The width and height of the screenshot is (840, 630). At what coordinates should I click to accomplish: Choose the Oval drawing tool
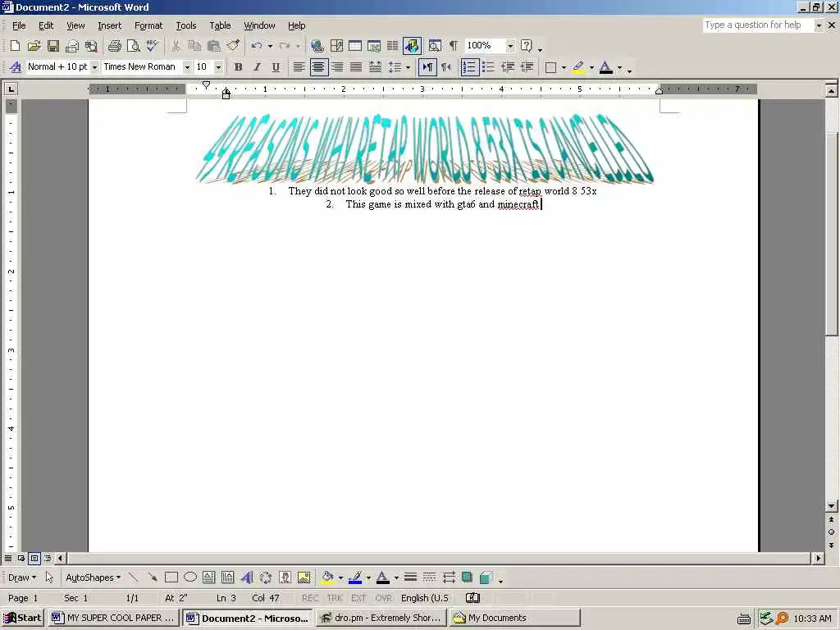pos(190,577)
